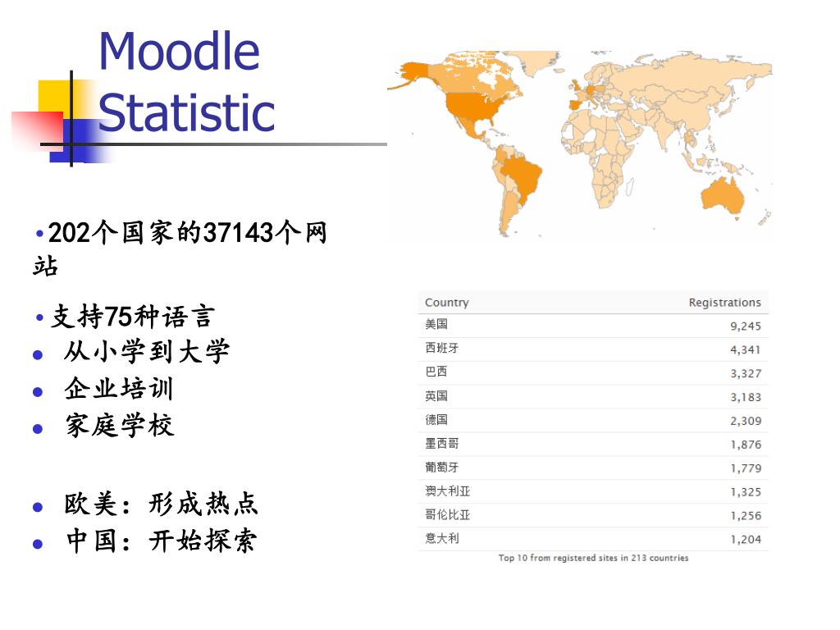Screen dimensions: 840x630
Task: Click the '澳大利亚' row label
Action: [x=447, y=491]
